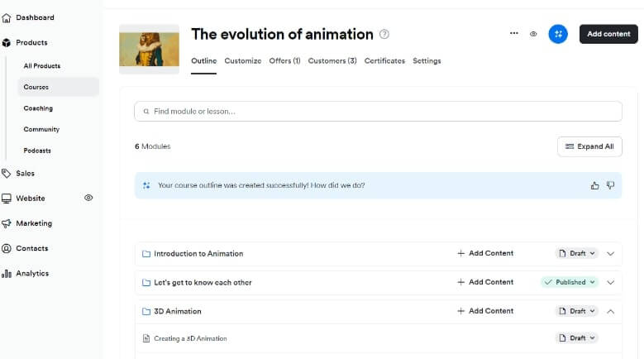The image size is (644, 359).
Task: Toggle course preview eye icon in header
Action: pyautogui.click(x=533, y=34)
